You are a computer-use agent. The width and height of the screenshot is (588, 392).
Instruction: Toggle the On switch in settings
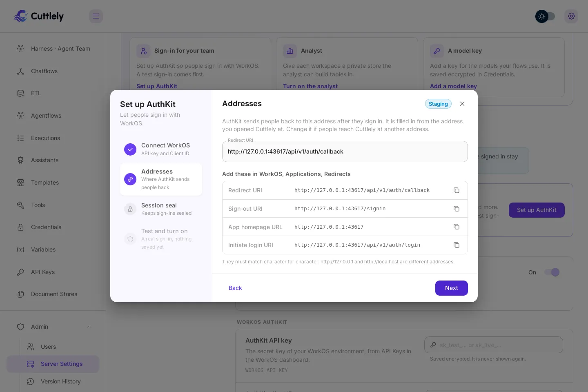click(552, 272)
